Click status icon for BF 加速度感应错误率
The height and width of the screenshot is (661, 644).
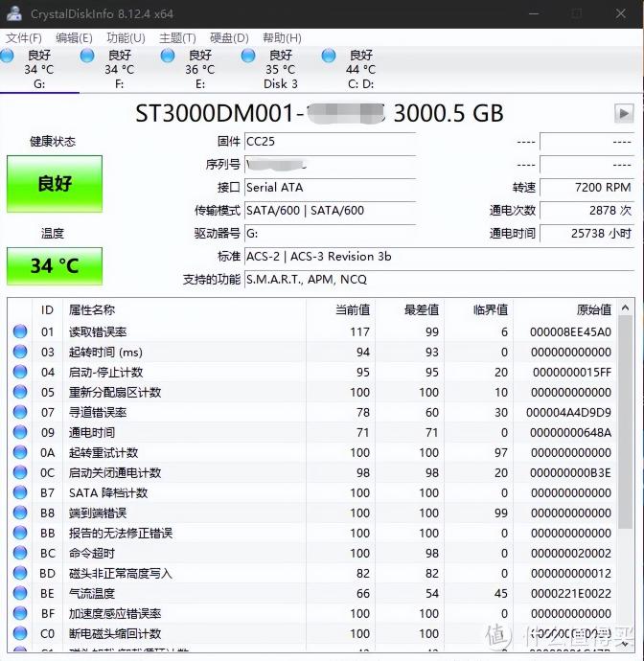[x=20, y=613]
